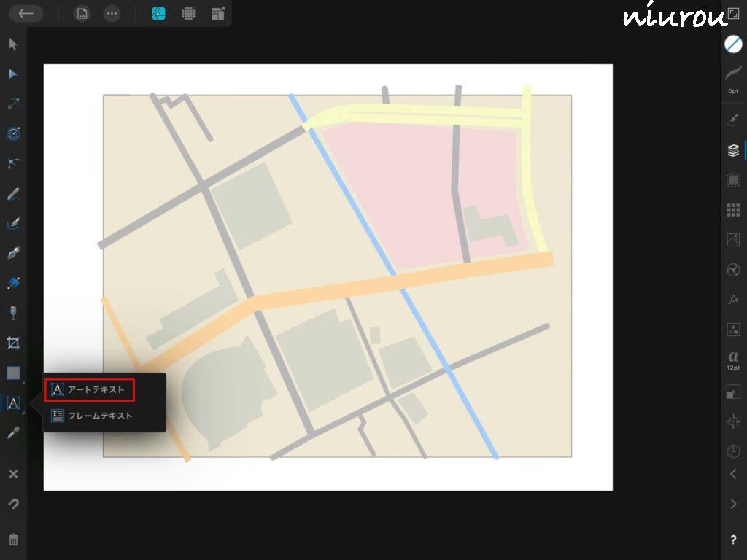Select the Node tool
Viewport: 747px width, 560px height.
coord(13,74)
